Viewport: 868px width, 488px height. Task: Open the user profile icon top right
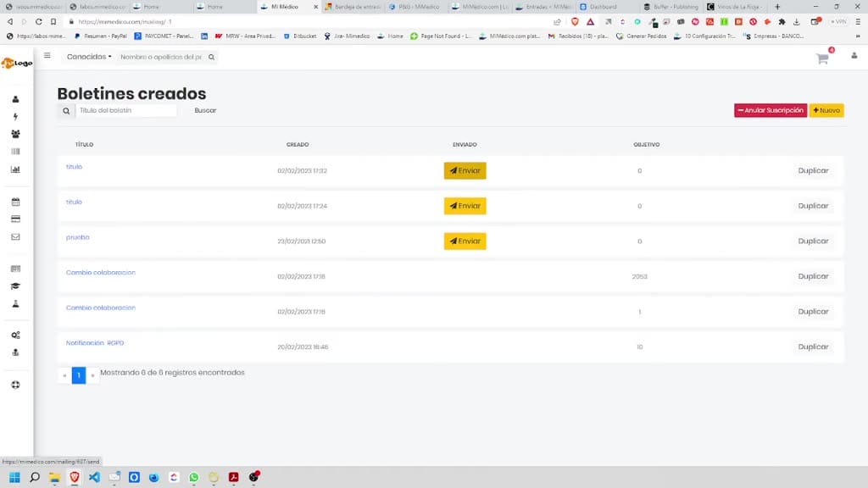point(854,55)
